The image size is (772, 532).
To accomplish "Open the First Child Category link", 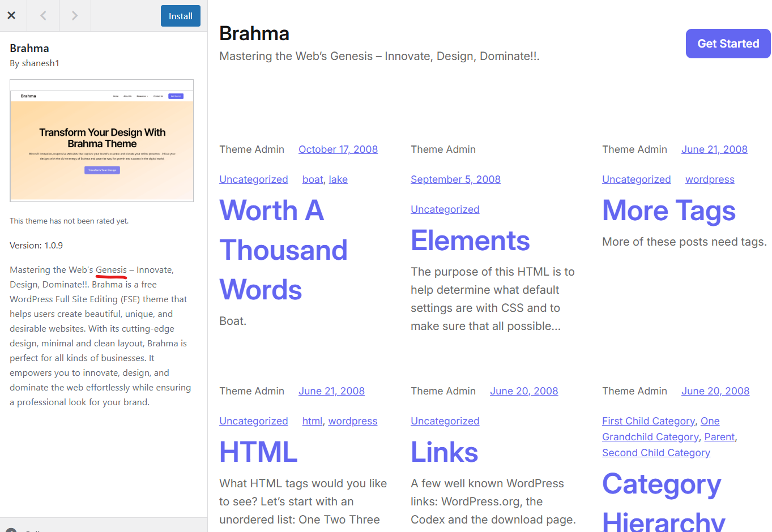I will pyautogui.click(x=649, y=421).
